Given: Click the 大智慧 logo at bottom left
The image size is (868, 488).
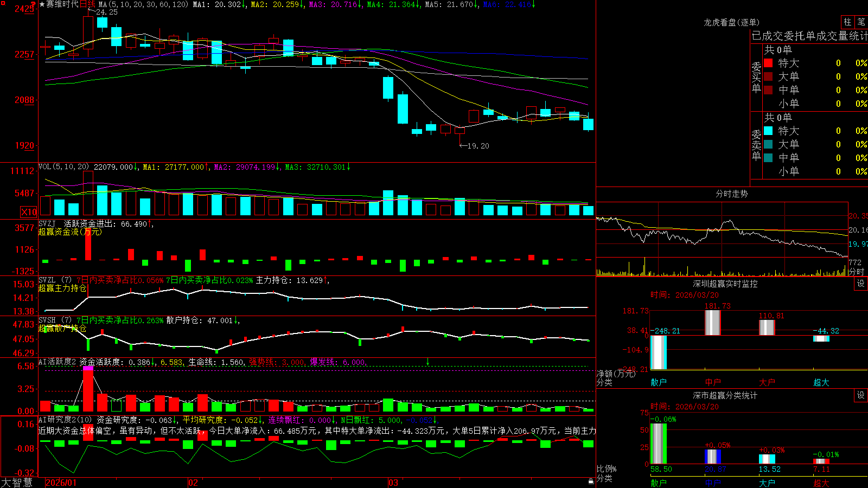Looking at the screenshot, I should [17, 483].
